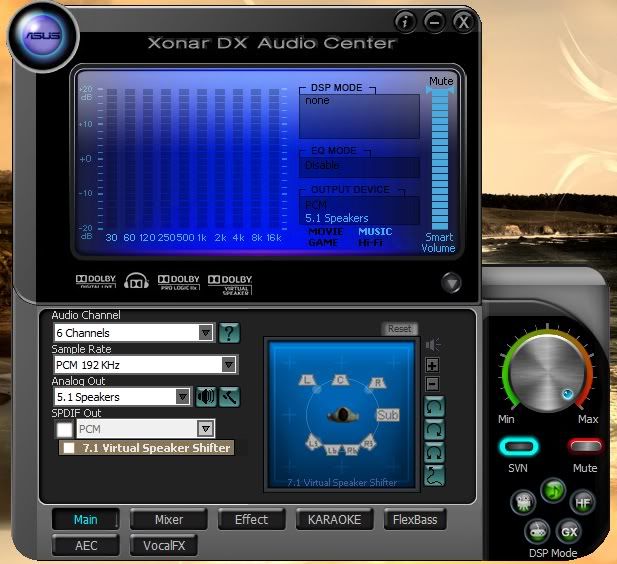Enable the 7.1 Virtual Speaker Shifter checkbox
The image size is (617, 564).
point(69,448)
